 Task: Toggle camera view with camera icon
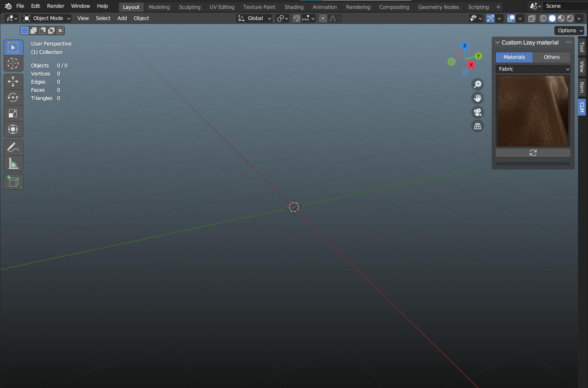(x=478, y=112)
